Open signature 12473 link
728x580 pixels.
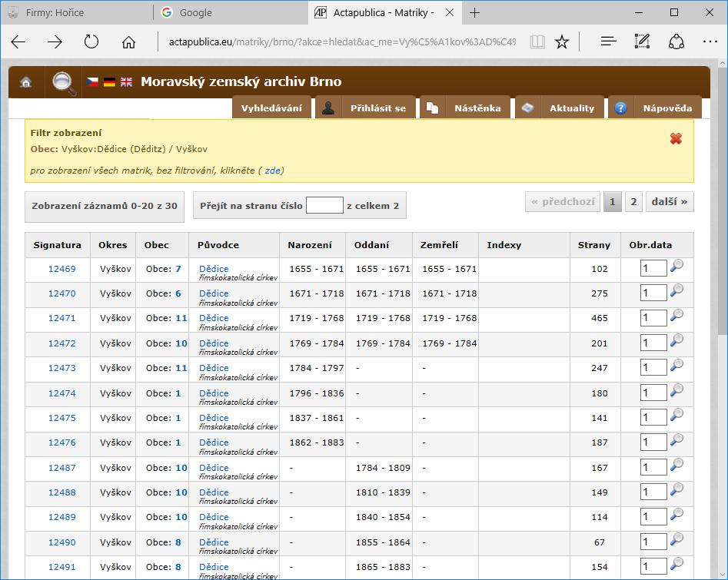pos(61,369)
